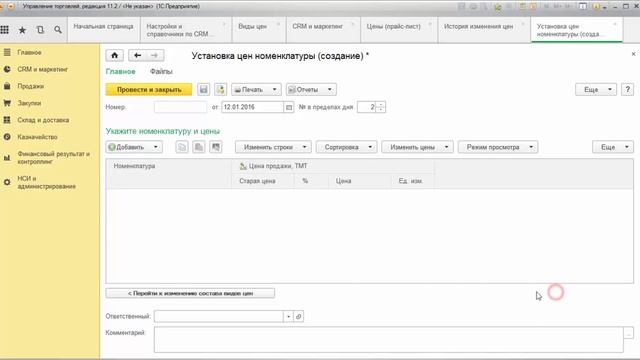Image resolution: width=640 pixels, height=360 pixels.
Task: Open the Favorites star icon
Action: (22, 30)
